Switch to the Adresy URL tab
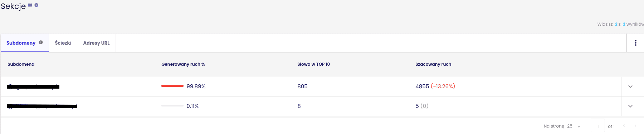Screen dimensions: 644x134 (x=96, y=43)
